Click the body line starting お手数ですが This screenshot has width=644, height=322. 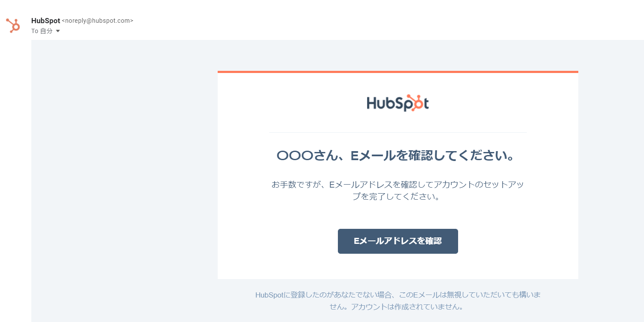[x=398, y=185]
